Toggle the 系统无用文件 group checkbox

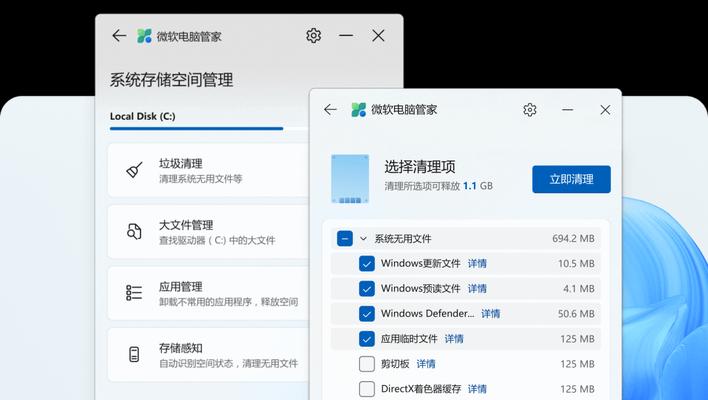coord(345,238)
